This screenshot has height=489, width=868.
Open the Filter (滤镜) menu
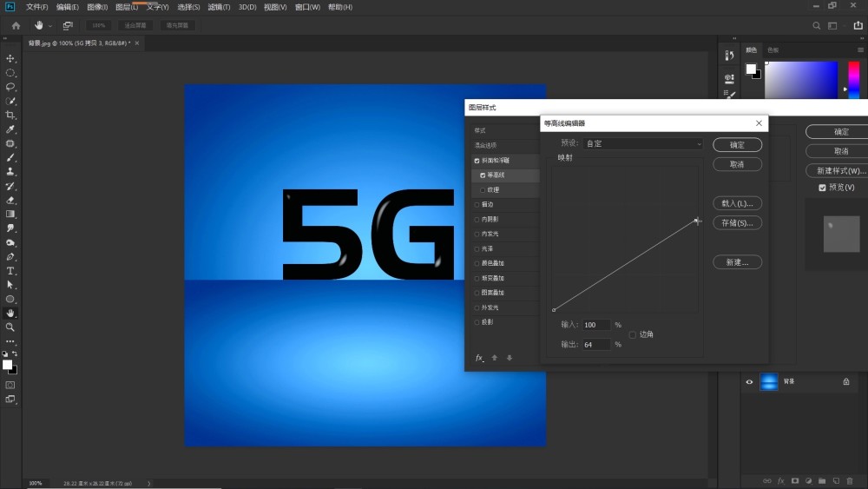pos(219,7)
